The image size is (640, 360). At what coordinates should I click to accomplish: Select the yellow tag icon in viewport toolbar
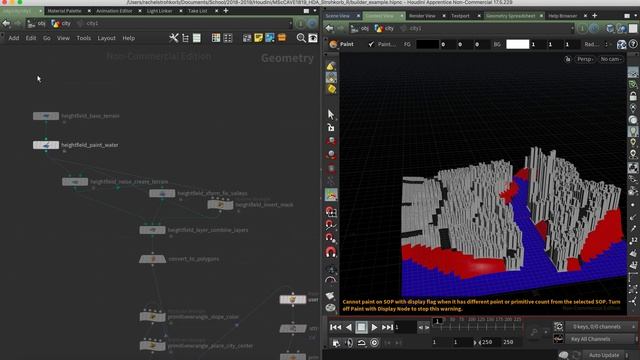331,89
